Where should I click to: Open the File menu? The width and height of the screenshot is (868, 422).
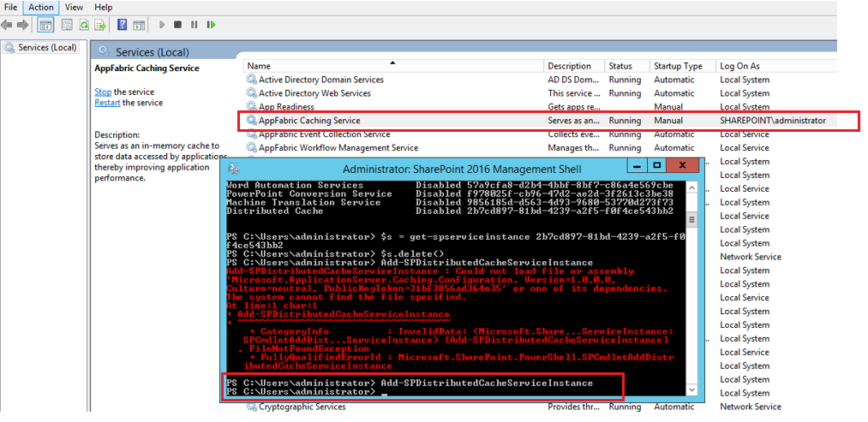tap(10, 7)
